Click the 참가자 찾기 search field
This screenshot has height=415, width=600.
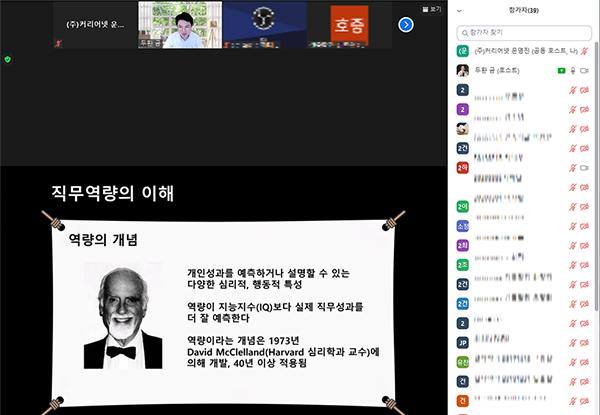pos(525,31)
